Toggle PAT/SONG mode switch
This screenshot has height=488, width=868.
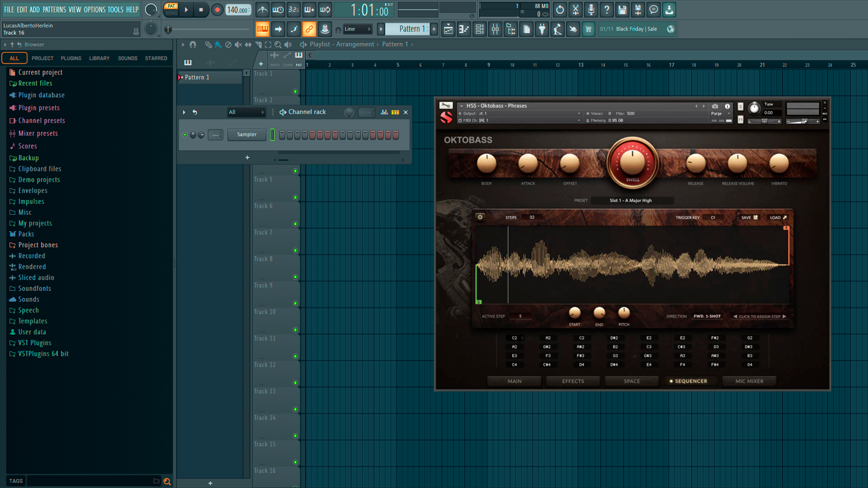(x=171, y=10)
